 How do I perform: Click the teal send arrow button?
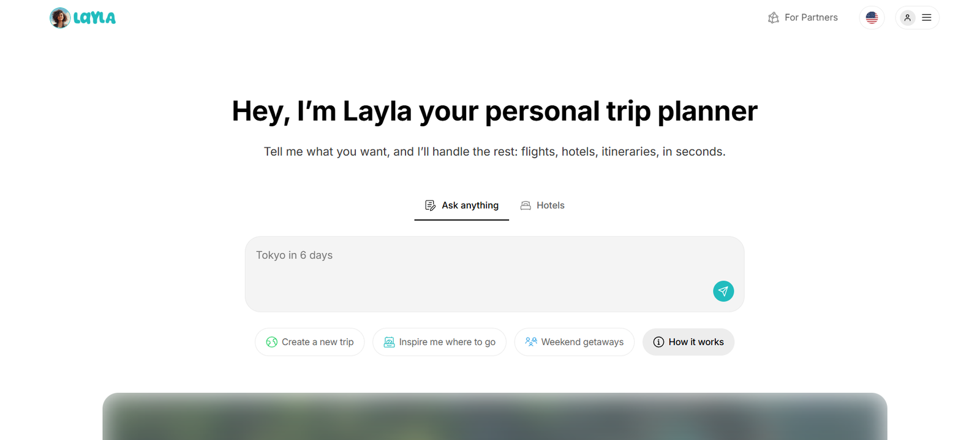point(723,291)
